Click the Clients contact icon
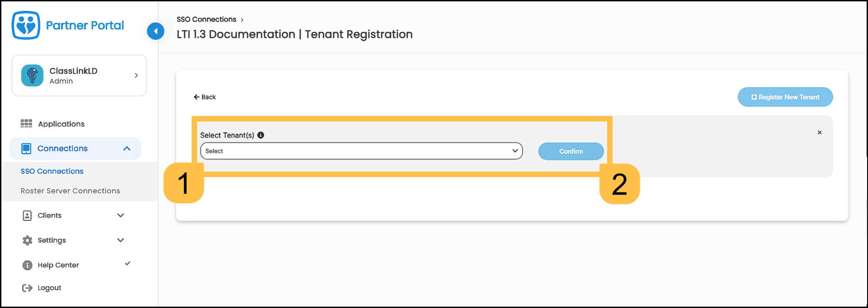Image resolution: width=868 pixels, height=308 pixels. pos(27,215)
